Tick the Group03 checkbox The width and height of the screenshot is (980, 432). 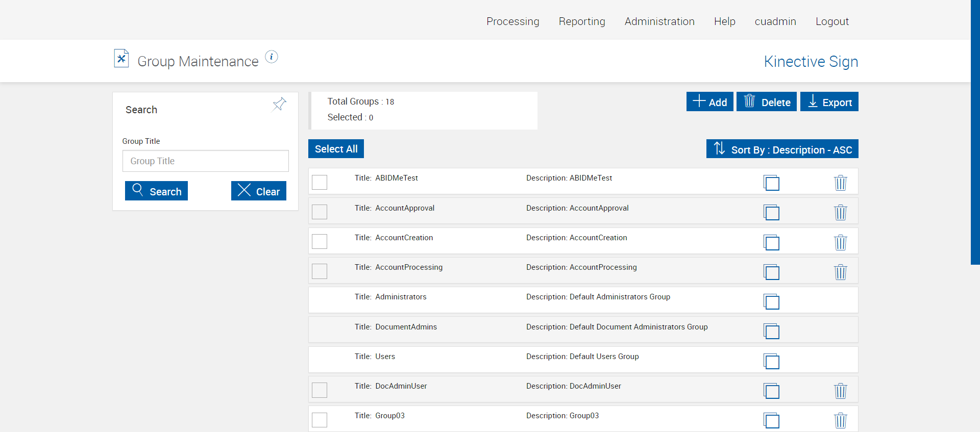tap(320, 420)
